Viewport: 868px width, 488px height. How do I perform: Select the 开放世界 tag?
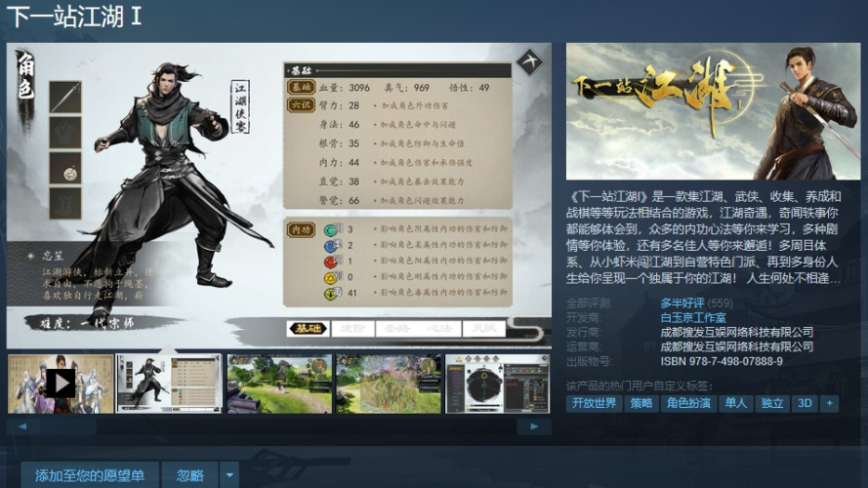[x=595, y=403]
